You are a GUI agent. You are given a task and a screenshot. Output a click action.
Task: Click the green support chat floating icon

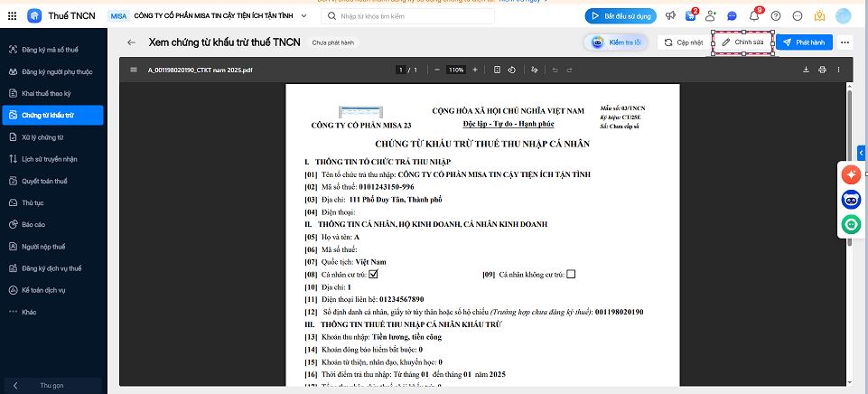click(851, 224)
